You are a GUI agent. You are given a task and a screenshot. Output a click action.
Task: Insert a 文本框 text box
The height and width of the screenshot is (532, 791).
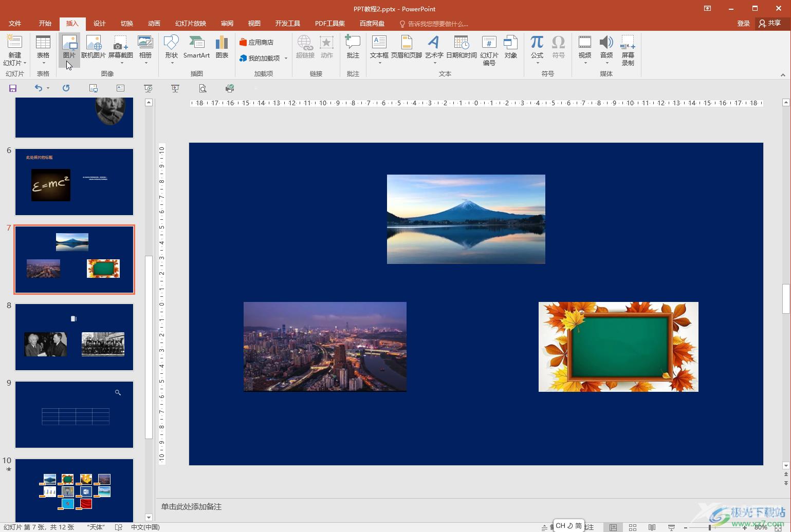click(x=379, y=50)
